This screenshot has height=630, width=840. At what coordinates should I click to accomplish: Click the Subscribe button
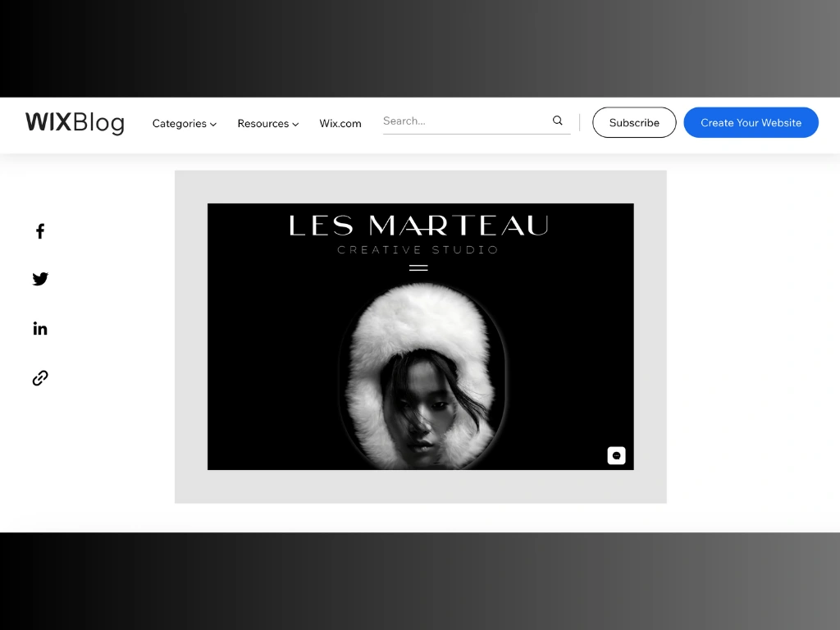click(x=634, y=123)
